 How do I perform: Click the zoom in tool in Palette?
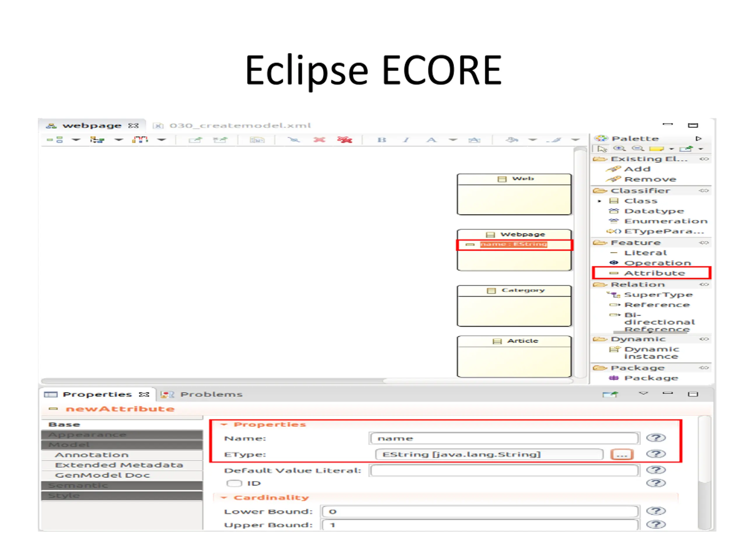click(x=619, y=148)
